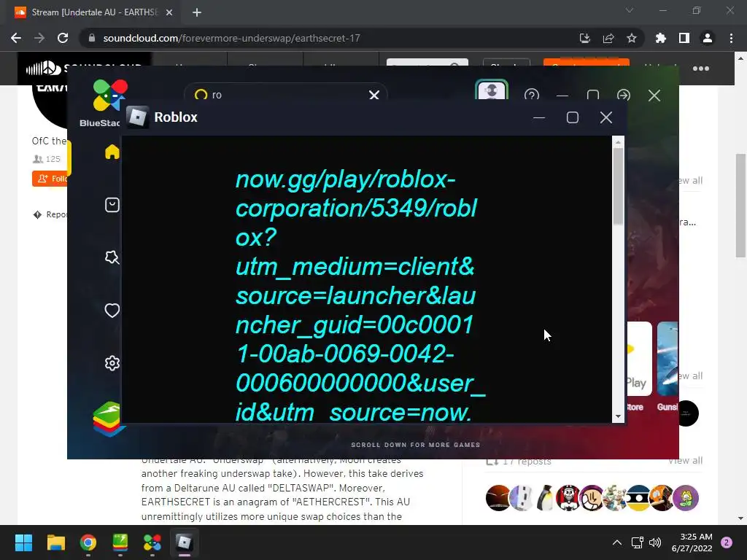Open the BlueStacks multiplayer sidebar icon
The image size is (747, 560).
pos(112,257)
